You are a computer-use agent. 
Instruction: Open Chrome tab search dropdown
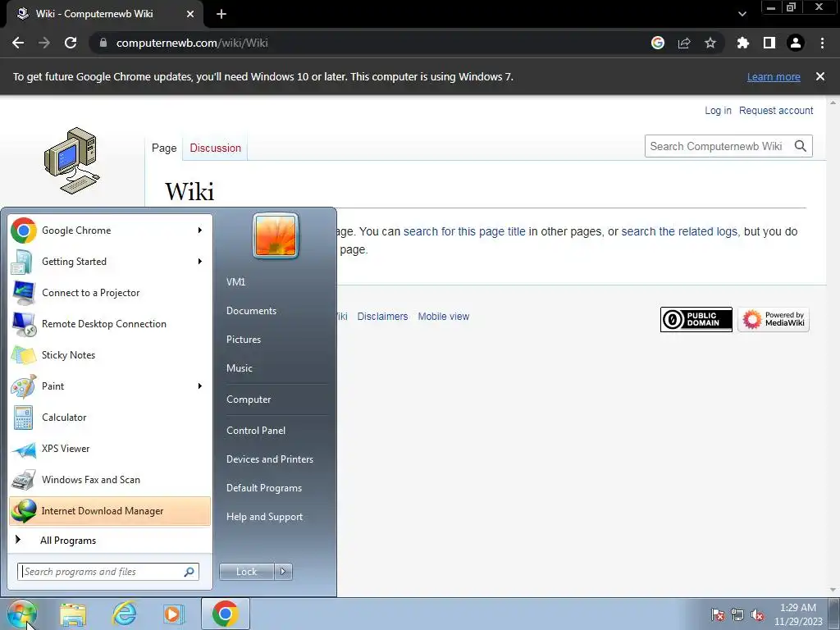pos(742,14)
